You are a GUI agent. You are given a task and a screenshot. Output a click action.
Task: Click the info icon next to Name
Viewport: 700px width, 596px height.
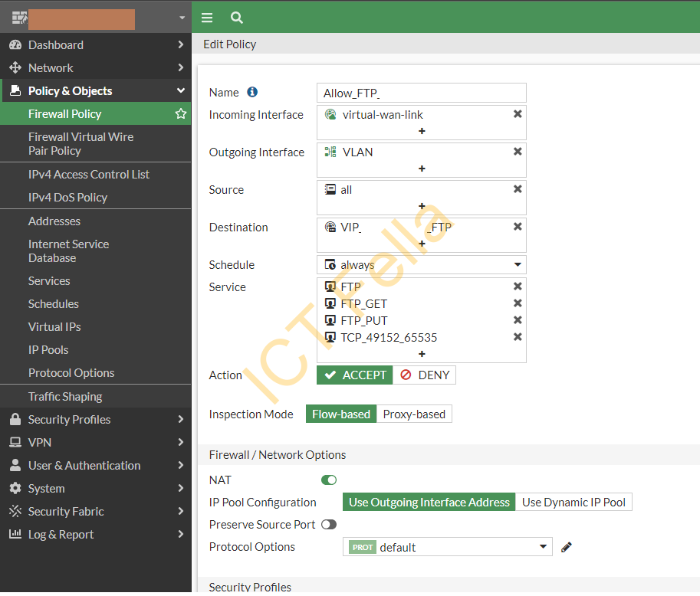point(252,92)
